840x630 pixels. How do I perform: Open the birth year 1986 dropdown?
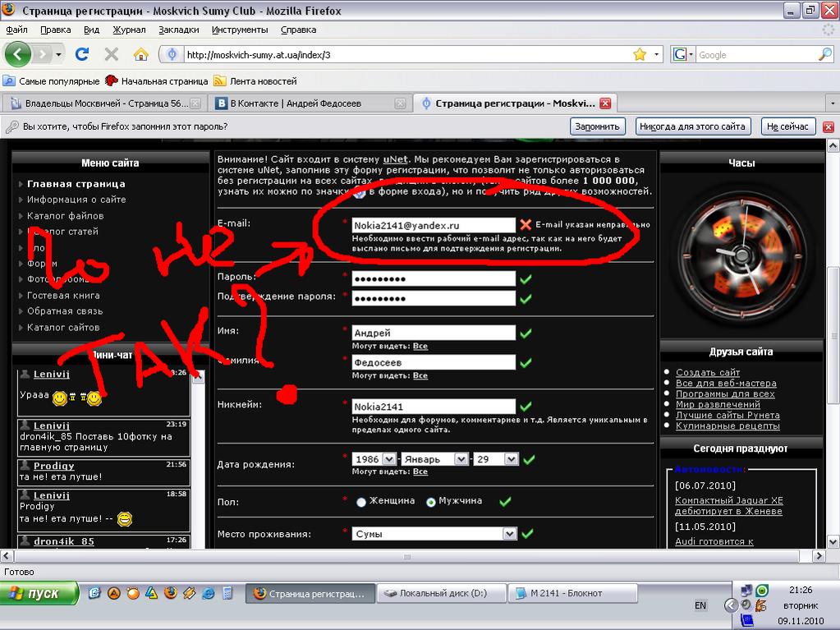pos(391,459)
